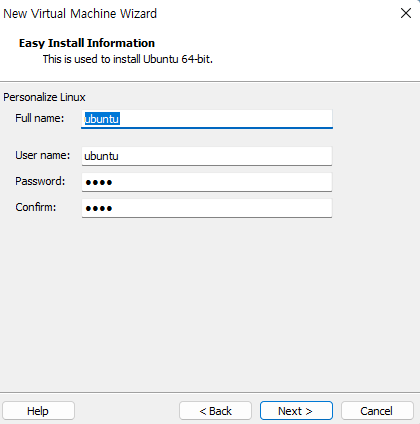Click the 'This is used to install Ubuntu 64-bit.' text
Image resolution: width=420 pixels, height=424 pixels.
pyautogui.click(x=128, y=59)
